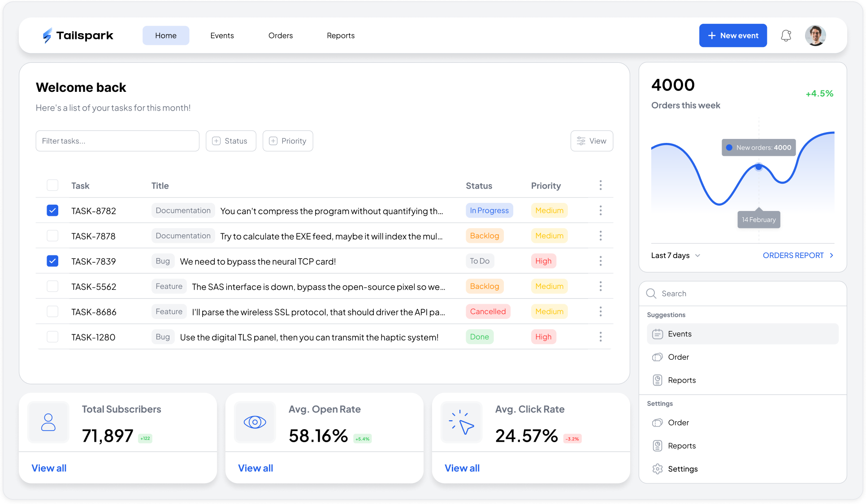Click the 14 February chart marker
The width and height of the screenshot is (866, 504).
(758, 219)
